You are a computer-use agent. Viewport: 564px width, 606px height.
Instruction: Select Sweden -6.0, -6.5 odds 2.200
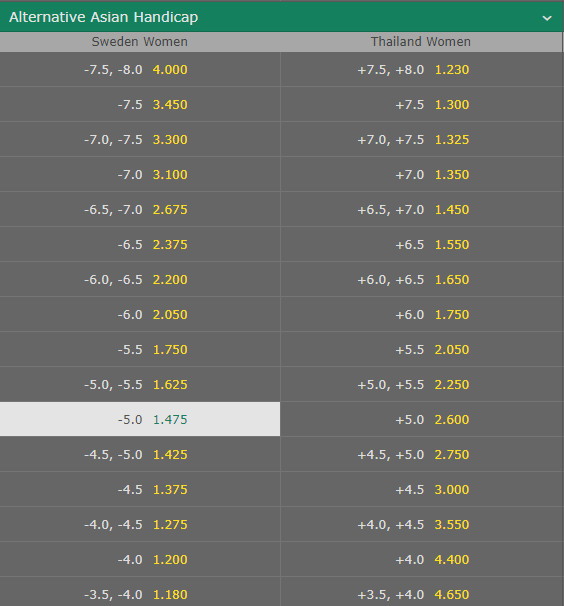(x=140, y=279)
